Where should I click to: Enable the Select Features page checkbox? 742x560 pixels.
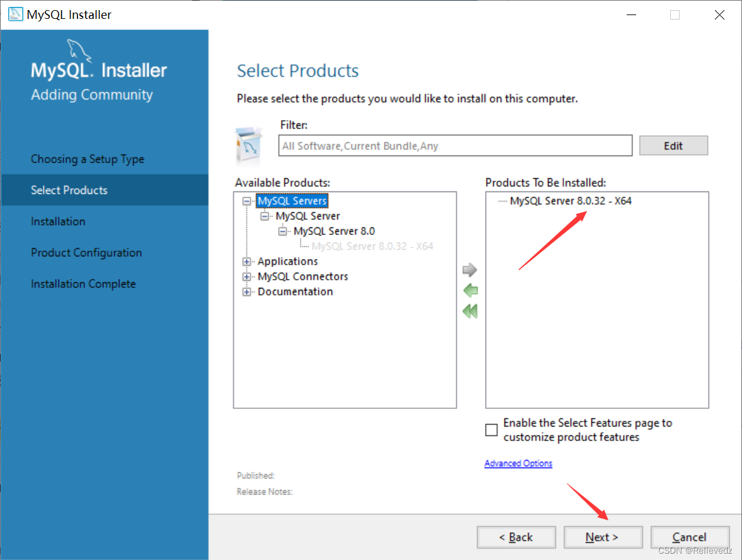(x=491, y=430)
